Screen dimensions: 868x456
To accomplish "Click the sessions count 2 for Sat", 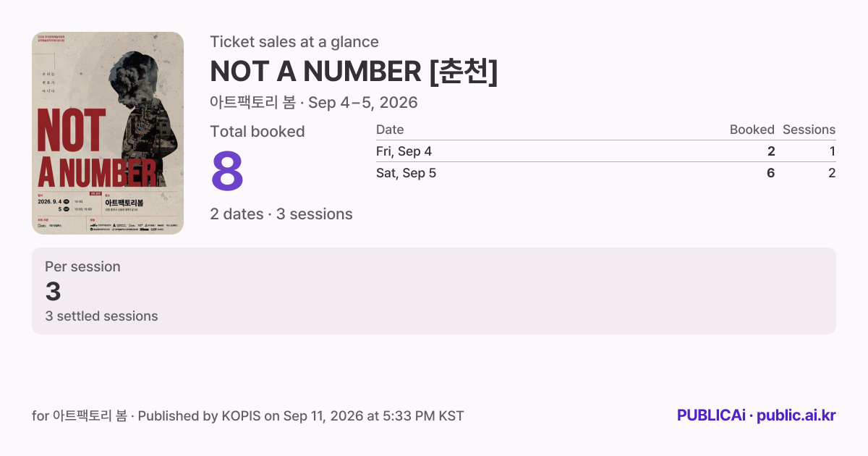I will 832,173.
